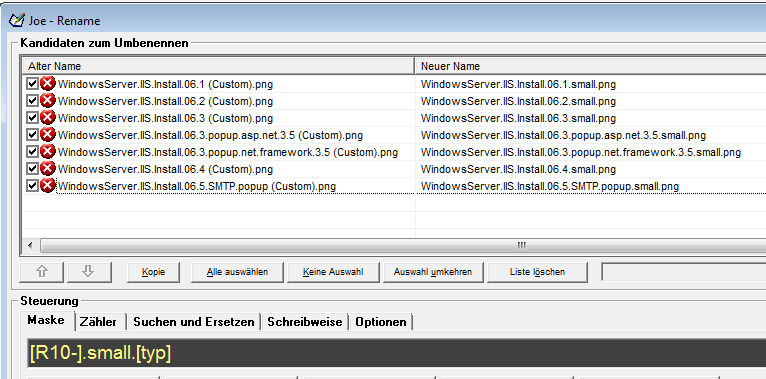
Task: Select old name WindowsServer.IIS.Install.06.1 (Custom).png
Action: click(x=165, y=84)
